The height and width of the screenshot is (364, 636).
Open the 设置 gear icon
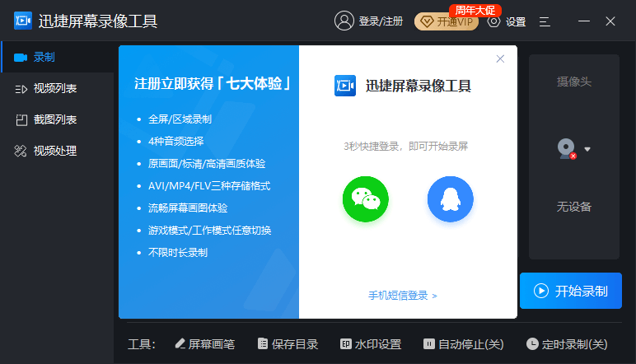point(494,21)
